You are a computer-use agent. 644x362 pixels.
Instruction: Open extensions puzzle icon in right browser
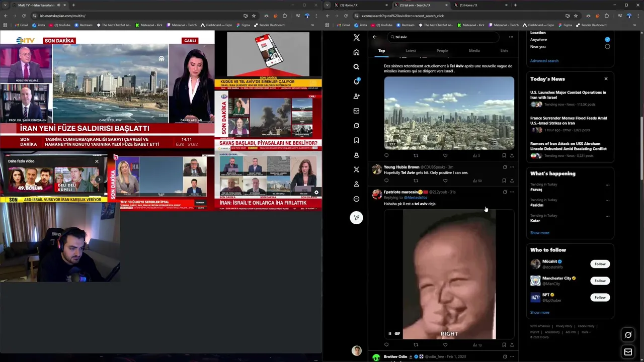tap(606, 16)
